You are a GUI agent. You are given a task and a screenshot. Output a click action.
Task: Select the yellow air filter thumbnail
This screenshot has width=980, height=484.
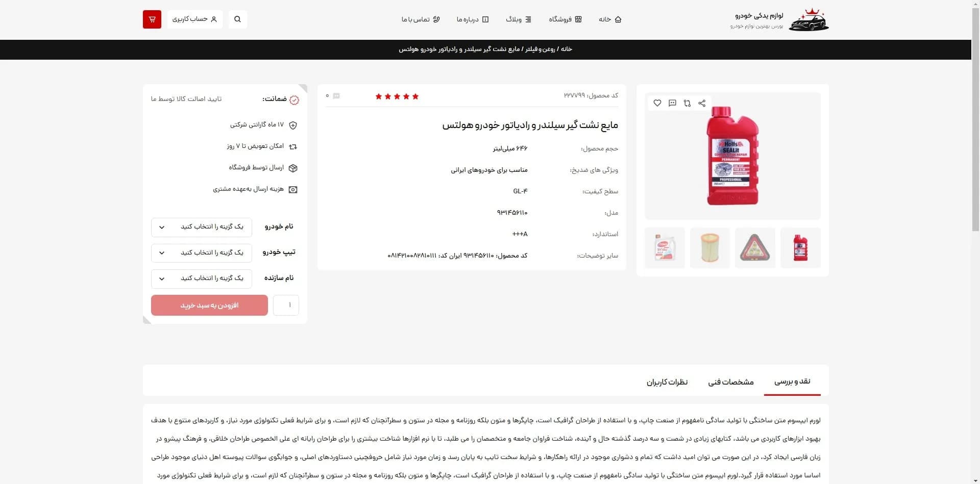click(710, 248)
